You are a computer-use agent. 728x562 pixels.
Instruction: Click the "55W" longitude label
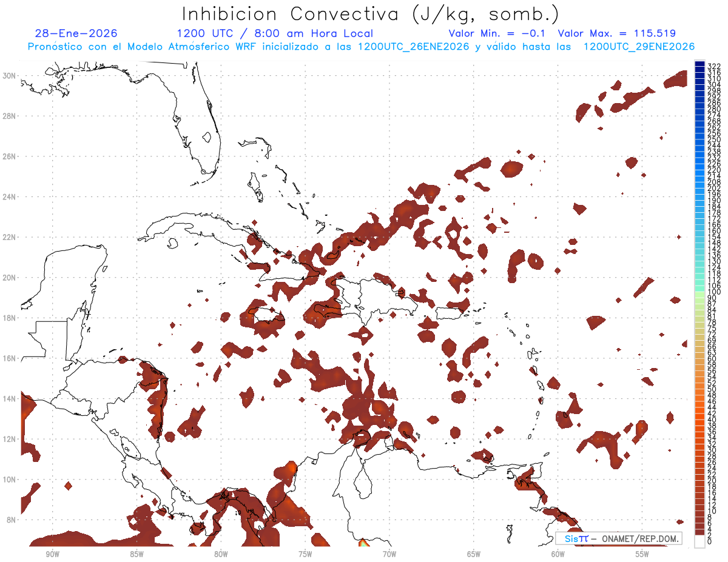(x=642, y=554)
